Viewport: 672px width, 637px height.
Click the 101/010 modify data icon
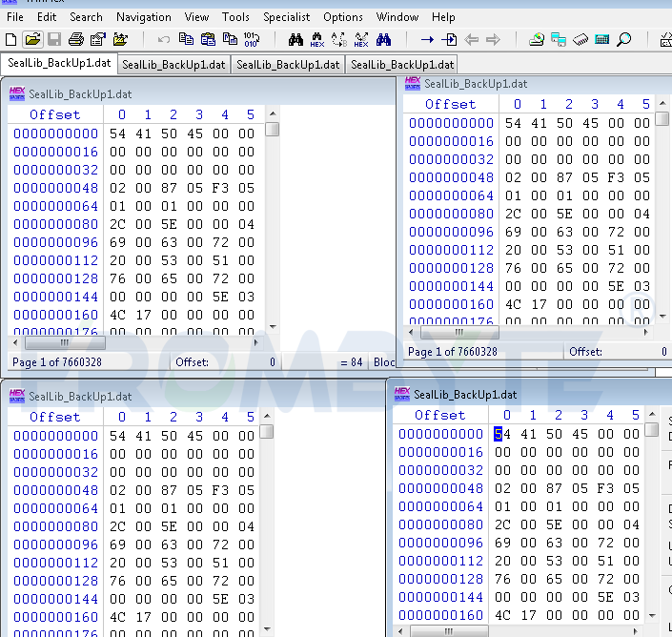click(x=252, y=39)
